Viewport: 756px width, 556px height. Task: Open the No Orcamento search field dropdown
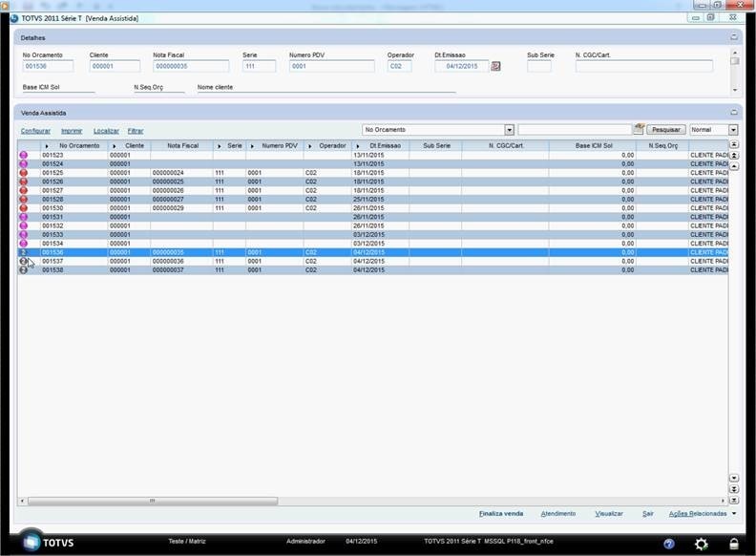pos(509,130)
